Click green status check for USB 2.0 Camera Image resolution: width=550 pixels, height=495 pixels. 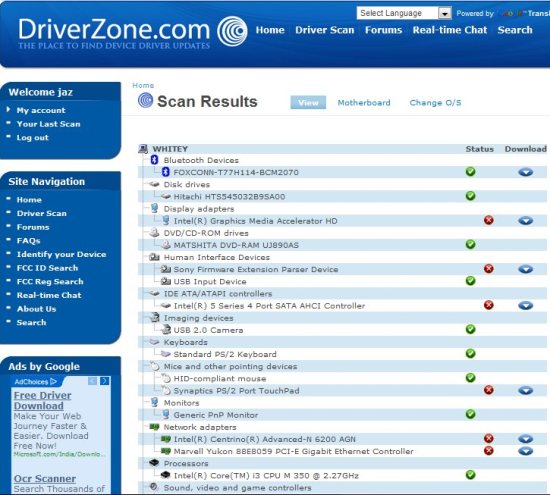tap(470, 329)
